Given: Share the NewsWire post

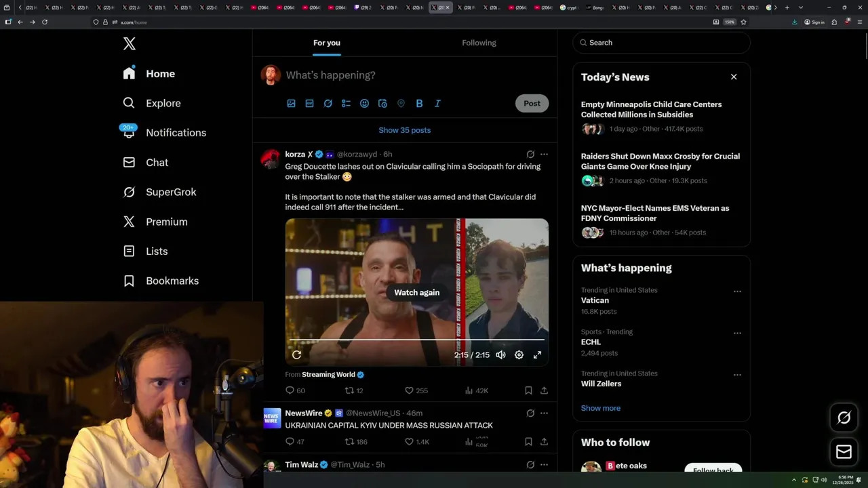Looking at the screenshot, I should [544, 442].
